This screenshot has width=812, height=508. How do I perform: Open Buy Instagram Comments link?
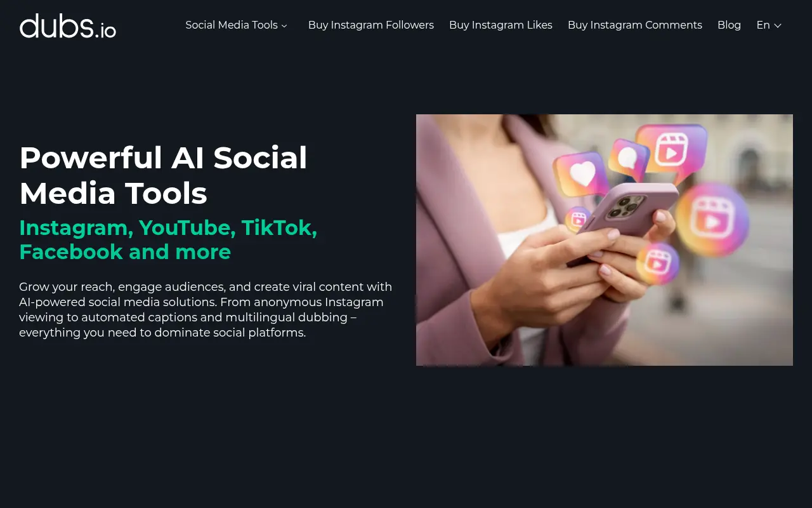635,25
